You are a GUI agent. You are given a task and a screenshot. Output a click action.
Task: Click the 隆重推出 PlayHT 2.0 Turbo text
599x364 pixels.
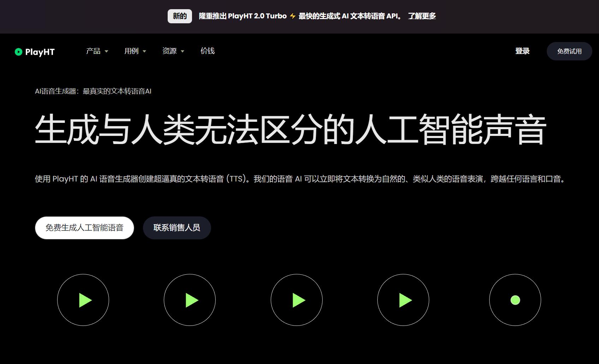point(243,16)
